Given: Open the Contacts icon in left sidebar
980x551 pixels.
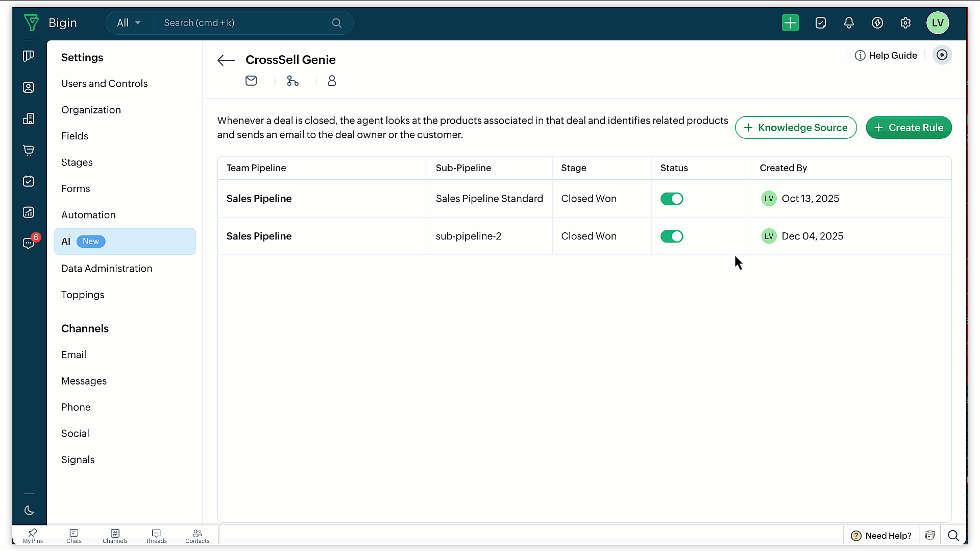Looking at the screenshot, I should pyautogui.click(x=29, y=87).
